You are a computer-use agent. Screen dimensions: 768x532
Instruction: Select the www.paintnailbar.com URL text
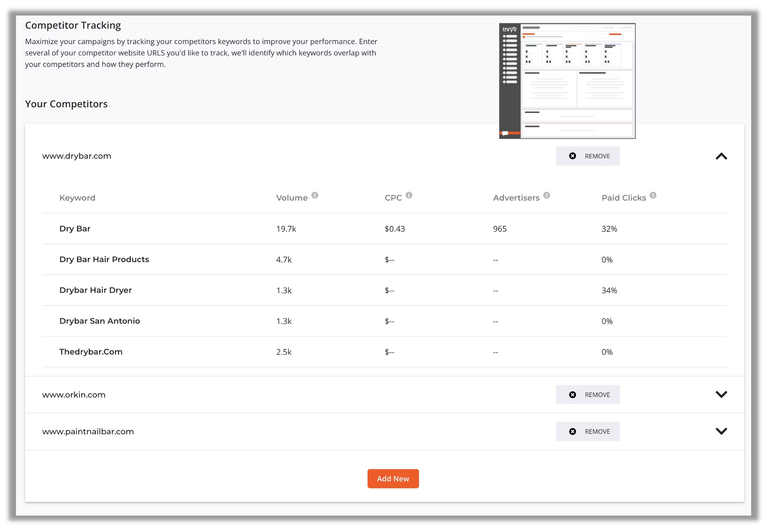tap(88, 432)
